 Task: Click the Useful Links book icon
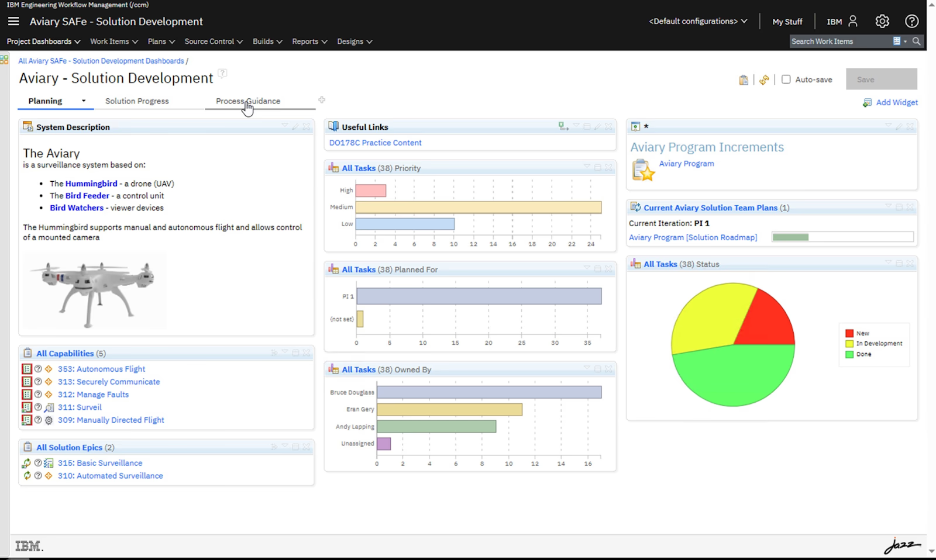pyautogui.click(x=333, y=126)
